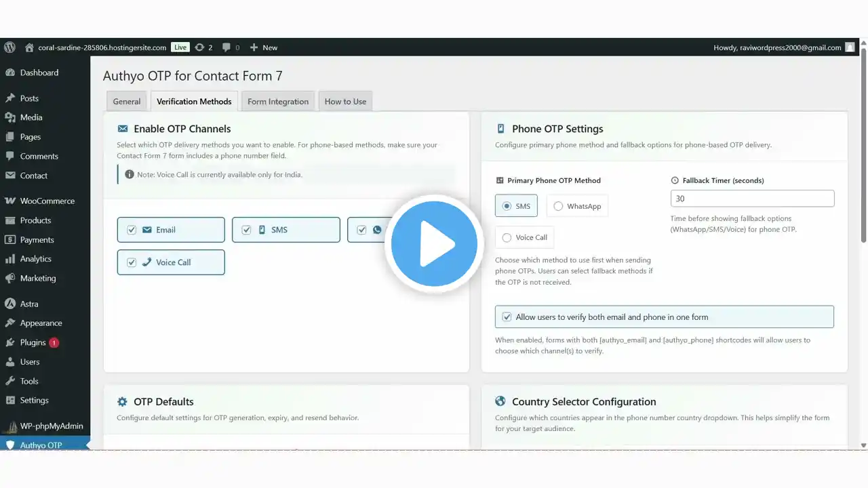Image resolution: width=868 pixels, height=488 pixels.
Task: Open the Form Integration tab
Action: tap(278, 101)
